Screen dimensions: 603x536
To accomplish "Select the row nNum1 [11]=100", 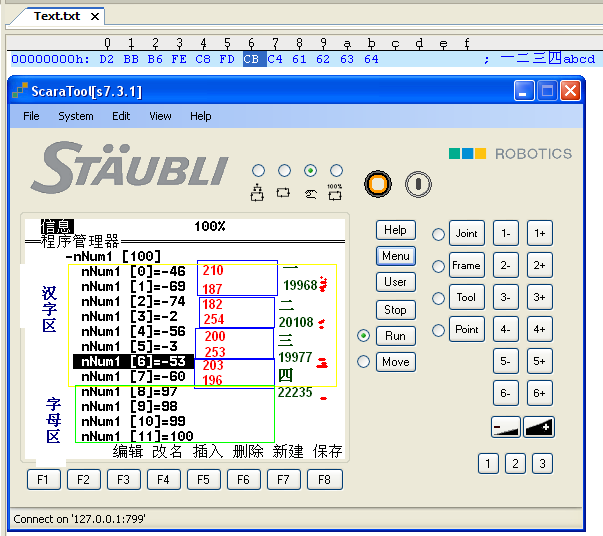I will coord(137,436).
